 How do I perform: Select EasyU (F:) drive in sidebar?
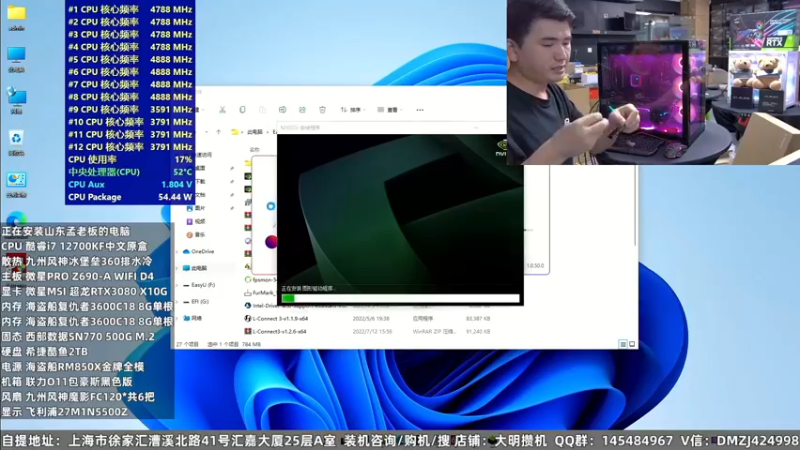[x=199, y=285]
